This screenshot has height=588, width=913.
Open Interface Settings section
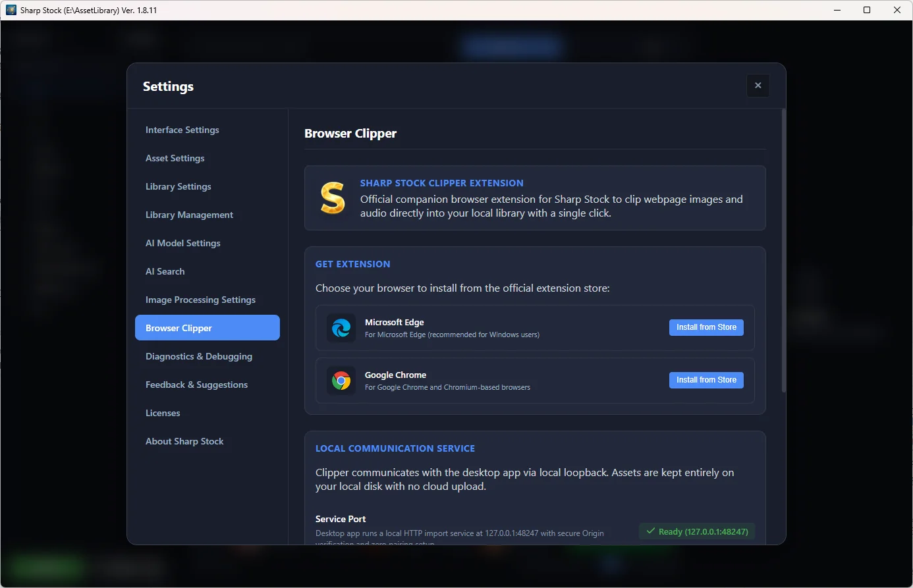[x=207, y=130]
